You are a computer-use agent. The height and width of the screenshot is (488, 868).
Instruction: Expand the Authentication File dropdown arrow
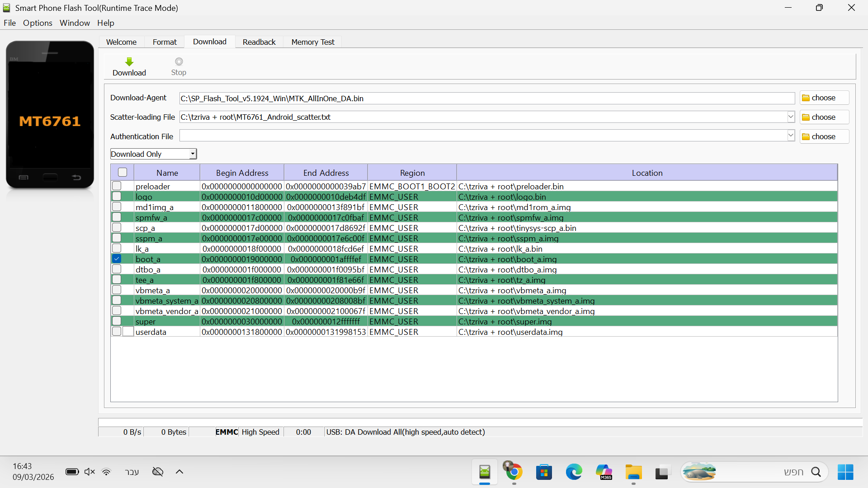(x=791, y=136)
